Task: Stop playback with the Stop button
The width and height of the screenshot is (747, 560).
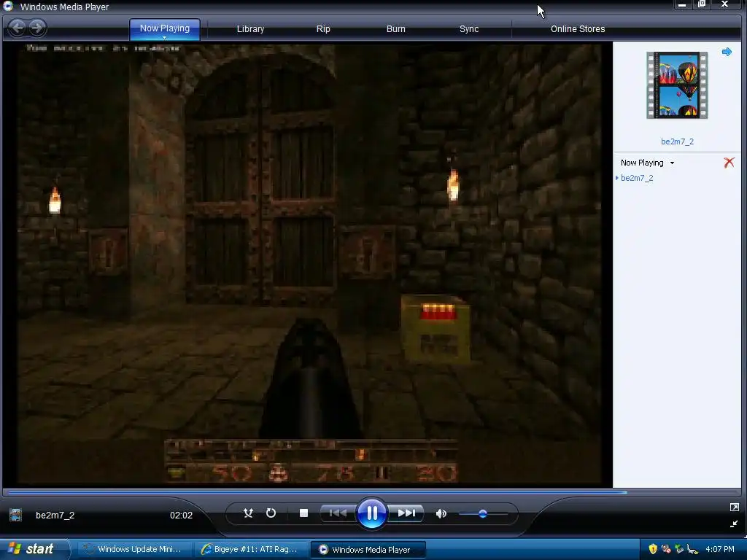Action: click(x=303, y=513)
